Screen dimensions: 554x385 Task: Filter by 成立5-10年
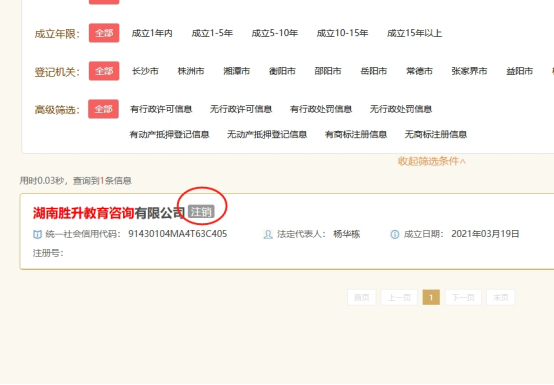pos(275,33)
